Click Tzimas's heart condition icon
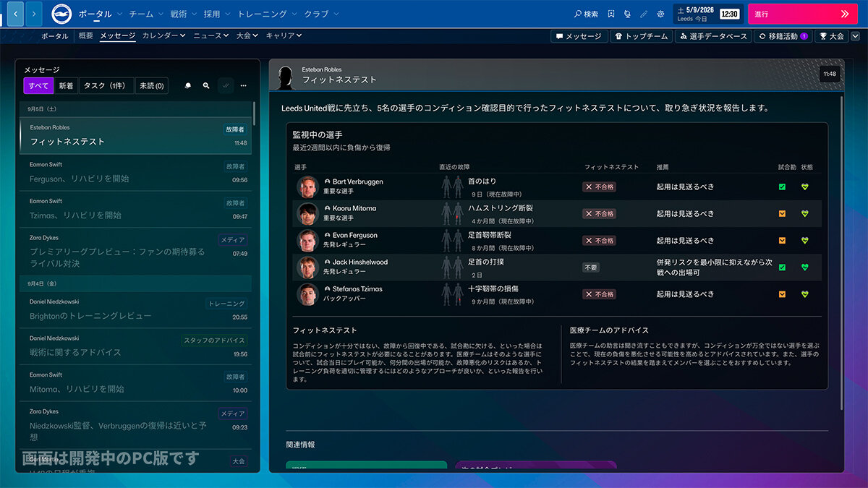 (805, 294)
